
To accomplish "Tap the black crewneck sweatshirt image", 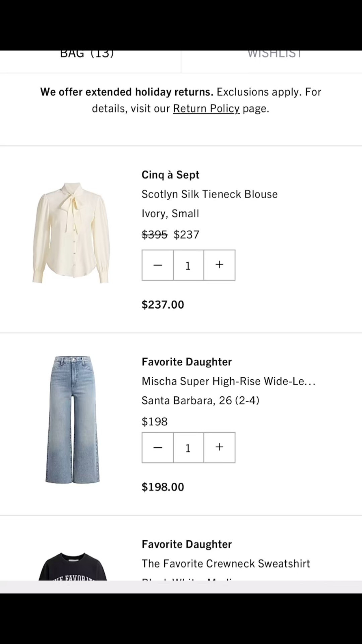I will pos(73,566).
